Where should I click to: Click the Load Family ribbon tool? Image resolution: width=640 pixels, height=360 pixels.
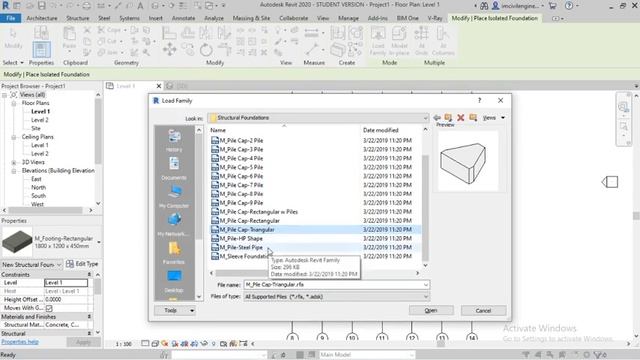378,41
